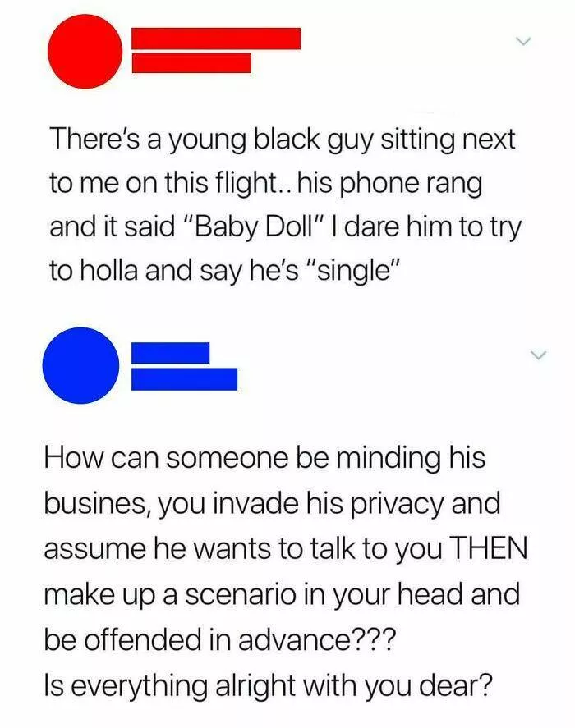
Task: Open the tweet about the "Baby Doll" call
Action: point(285,204)
